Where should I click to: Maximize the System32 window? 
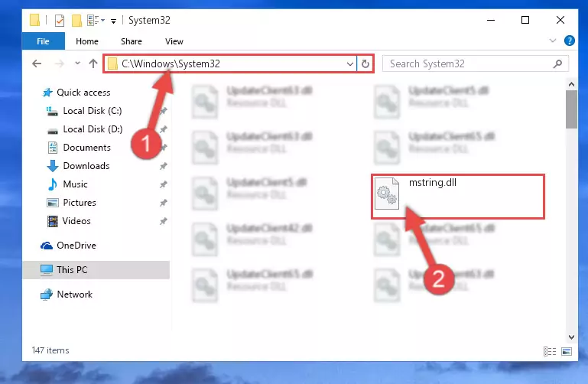(525, 20)
